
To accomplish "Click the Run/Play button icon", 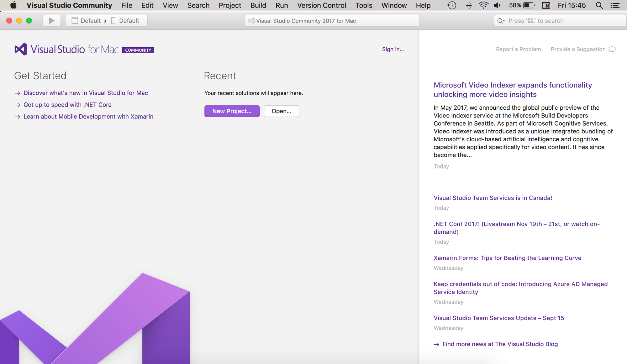I will (51, 20).
